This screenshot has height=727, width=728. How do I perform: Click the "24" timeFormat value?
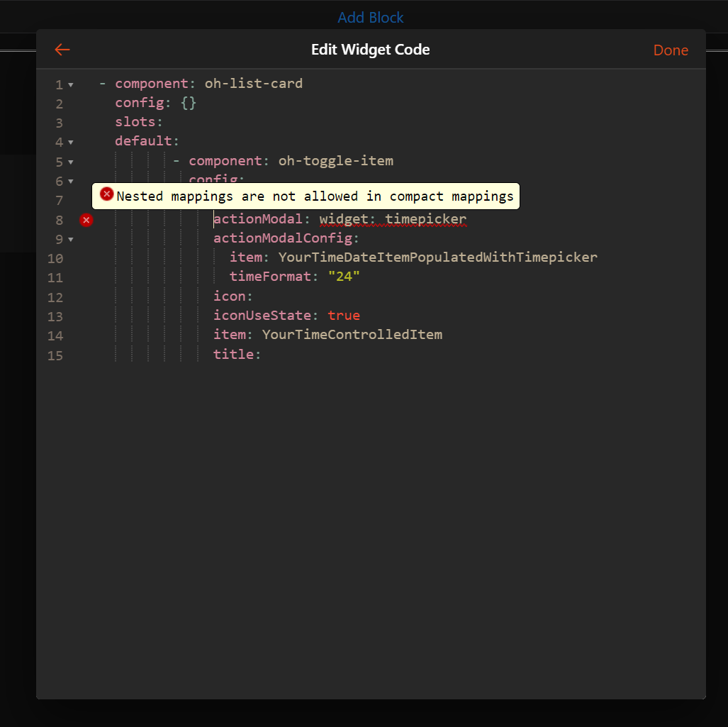coord(344,277)
